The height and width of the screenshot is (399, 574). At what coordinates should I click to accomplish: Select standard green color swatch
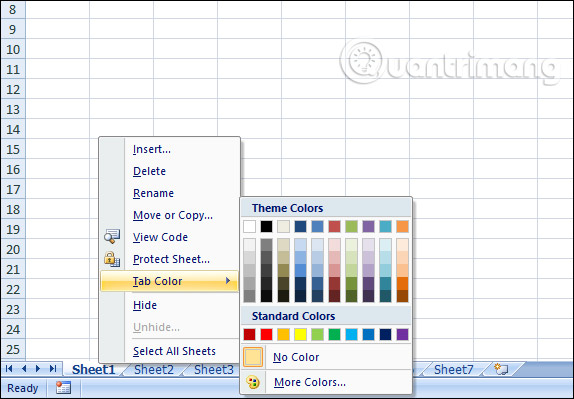pyautogui.click(x=334, y=334)
